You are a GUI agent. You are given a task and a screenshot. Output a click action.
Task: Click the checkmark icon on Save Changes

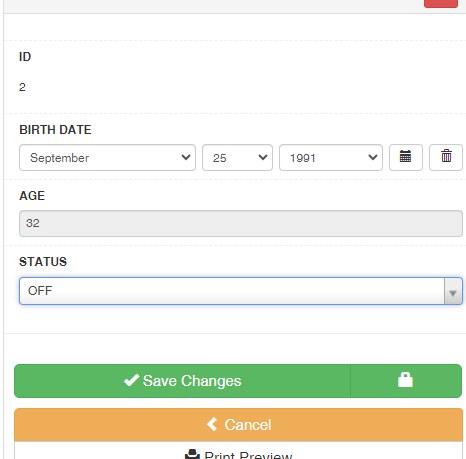pos(131,380)
